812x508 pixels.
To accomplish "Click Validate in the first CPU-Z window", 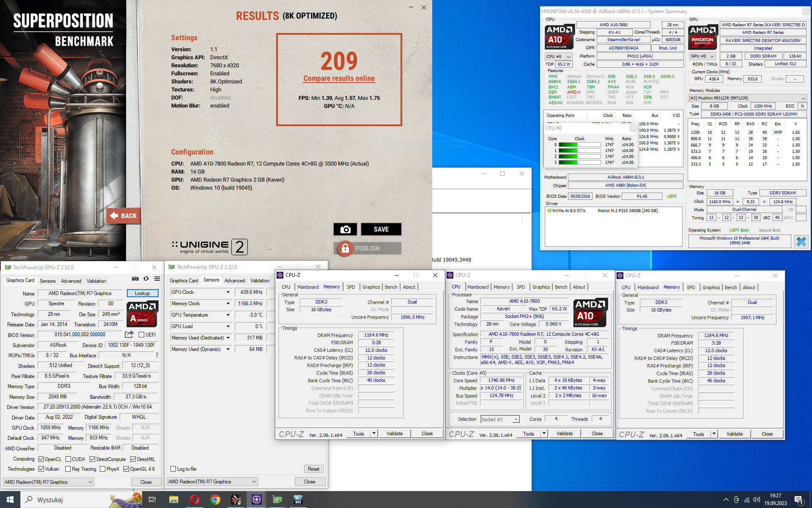I will click(x=395, y=433).
